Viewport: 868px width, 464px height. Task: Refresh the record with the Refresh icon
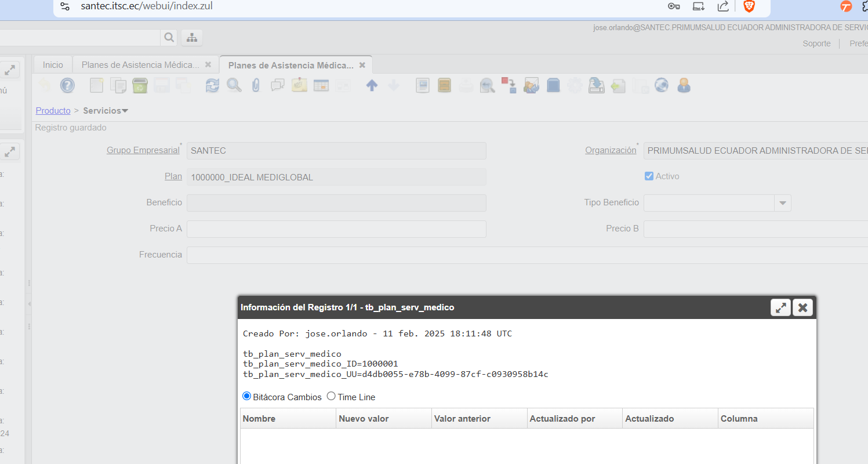point(213,86)
